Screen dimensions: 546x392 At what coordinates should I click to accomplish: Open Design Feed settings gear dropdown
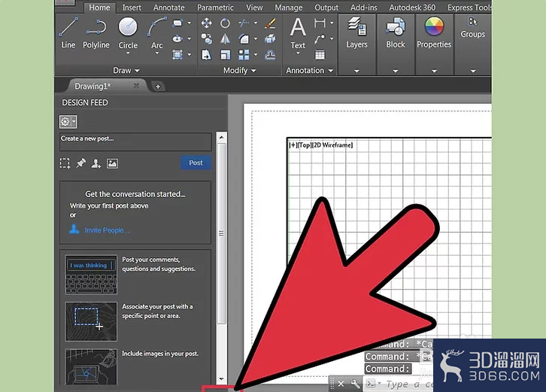(68, 122)
